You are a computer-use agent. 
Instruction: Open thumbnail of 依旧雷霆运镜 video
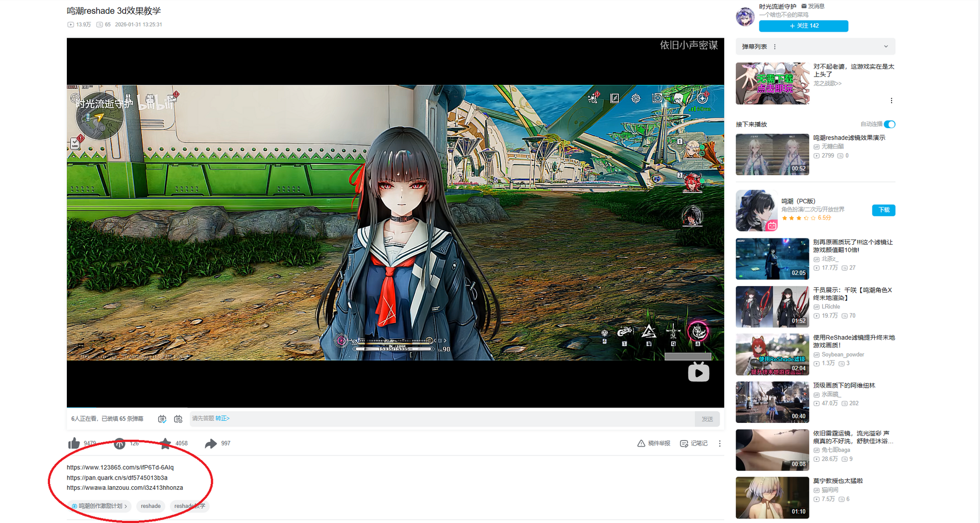coord(772,450)
